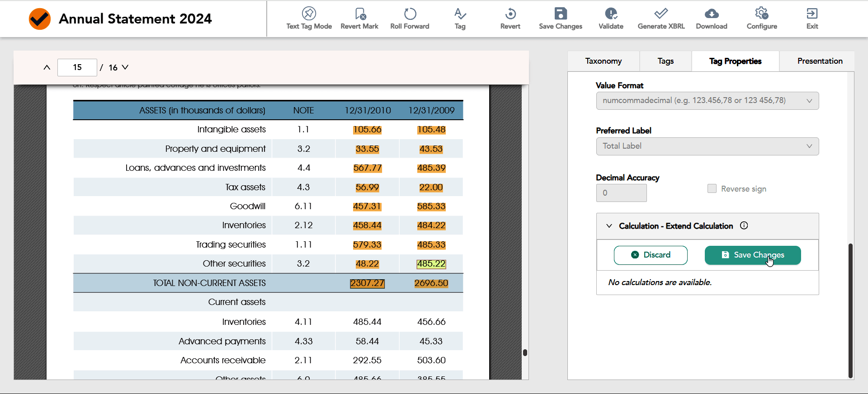The image size is (868, 394).
Task: Enable the Reverse sign checkbox
Action: [x=712, y=188]
